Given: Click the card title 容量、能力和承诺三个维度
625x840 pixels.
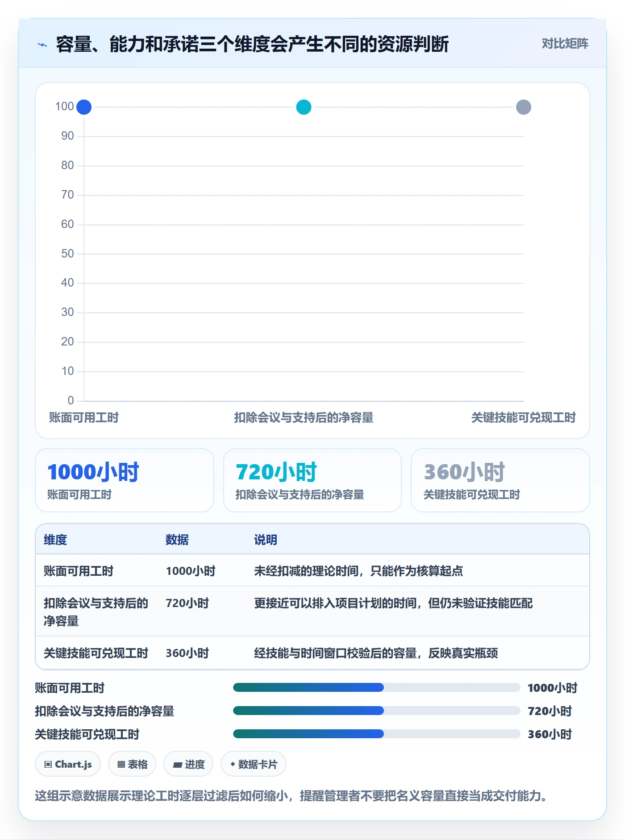Looking at the screenshot, I should tap(252, 44).
